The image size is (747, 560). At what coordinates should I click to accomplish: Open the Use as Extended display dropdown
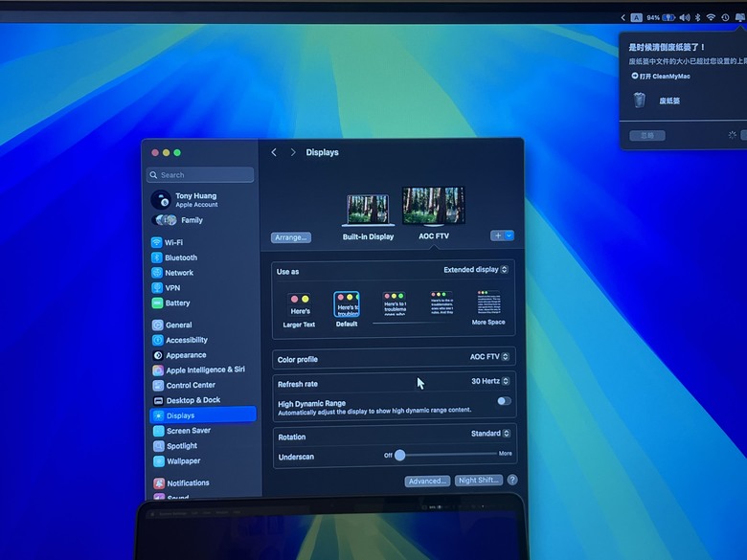tap(476, 270)
